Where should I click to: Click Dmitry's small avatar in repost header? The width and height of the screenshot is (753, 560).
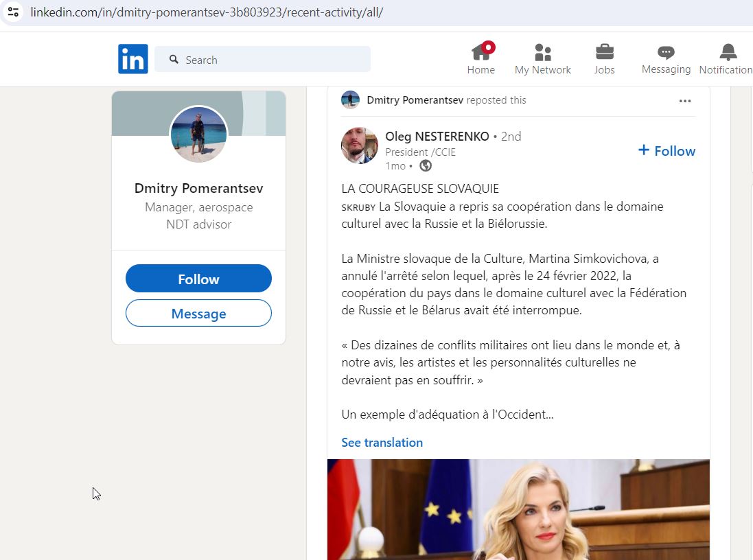tap(350, 100)
